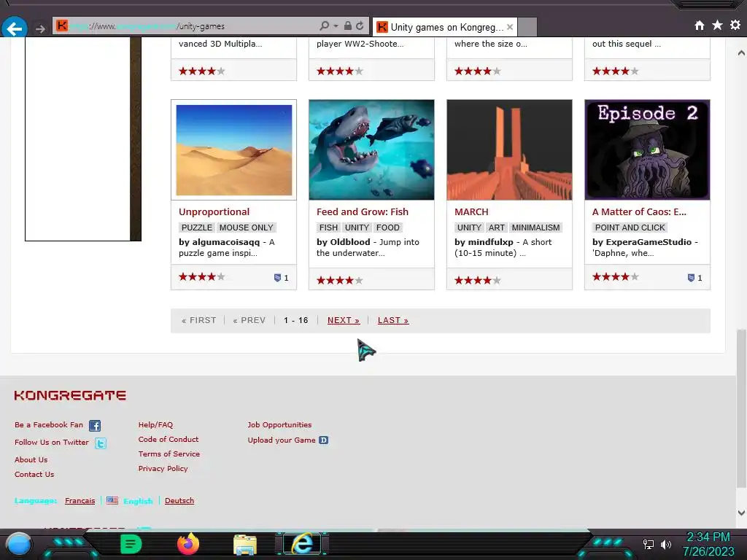Viewport: 747px width, 560px height.
Task: Open the About Us link
Action: click(x=31, y=460)
